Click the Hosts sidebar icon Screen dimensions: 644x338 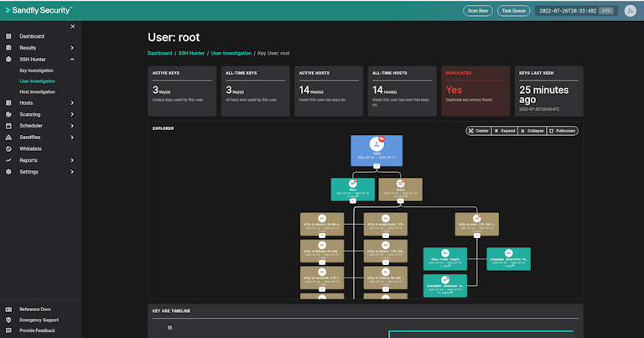8,102
